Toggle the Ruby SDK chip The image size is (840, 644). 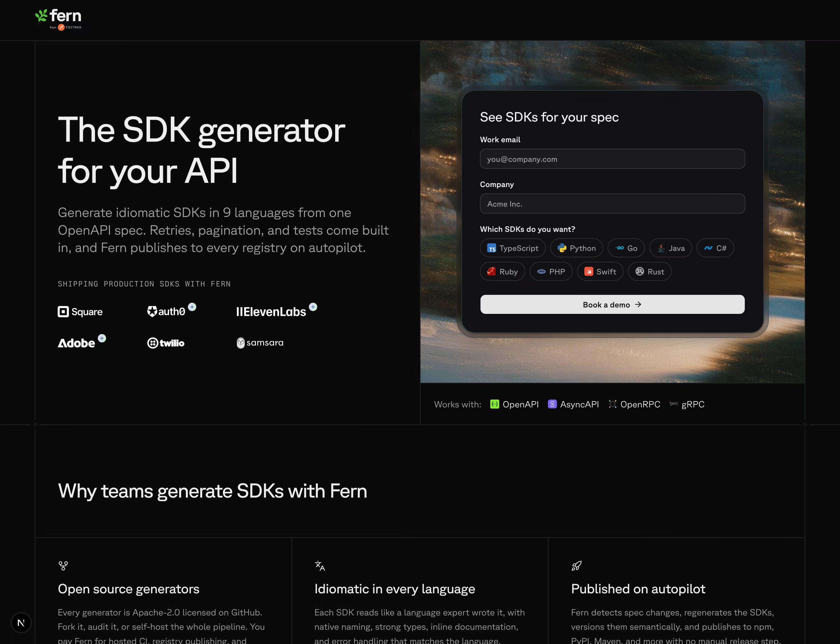pyautogui.click(x=502, y=271)
